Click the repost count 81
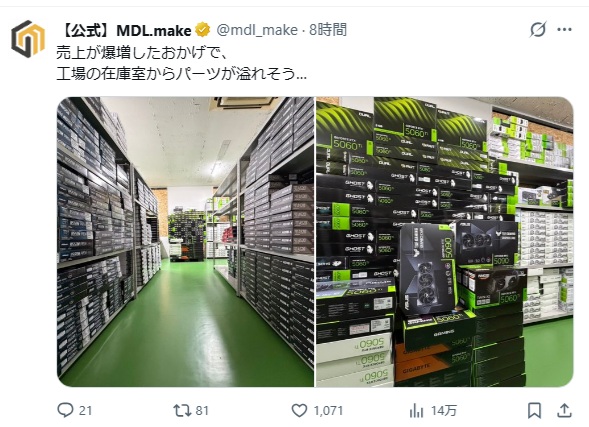The width and height of the screenshot is (589, 427). pyautogui.click(x=202, y=411)
